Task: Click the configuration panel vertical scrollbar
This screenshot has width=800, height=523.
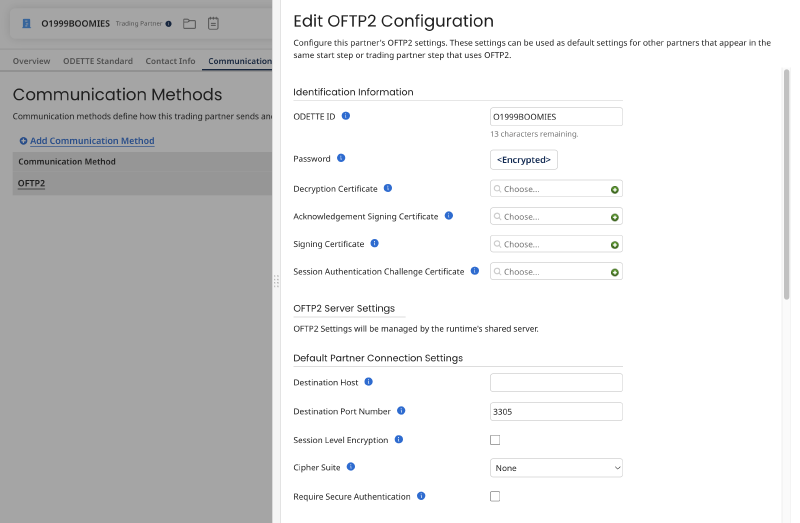Action: [786, 184]
